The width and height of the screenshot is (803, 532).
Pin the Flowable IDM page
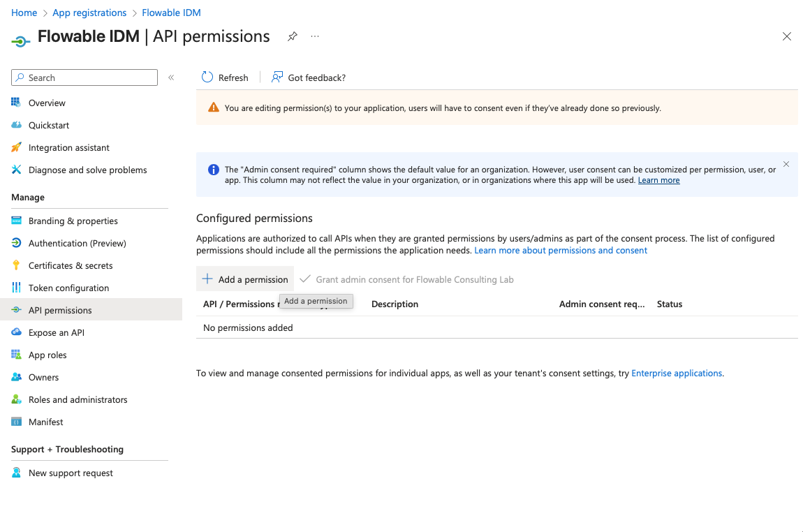293,36
